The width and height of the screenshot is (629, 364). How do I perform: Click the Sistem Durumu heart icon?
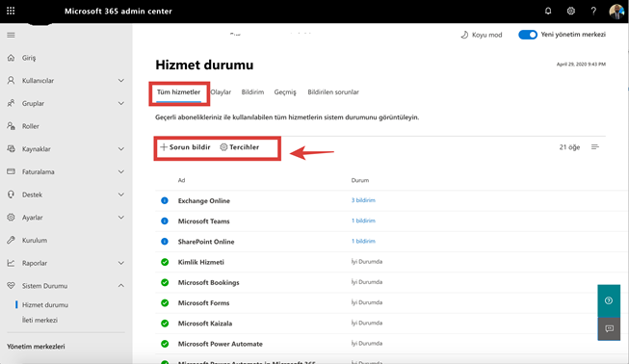(x=11, y=286)
